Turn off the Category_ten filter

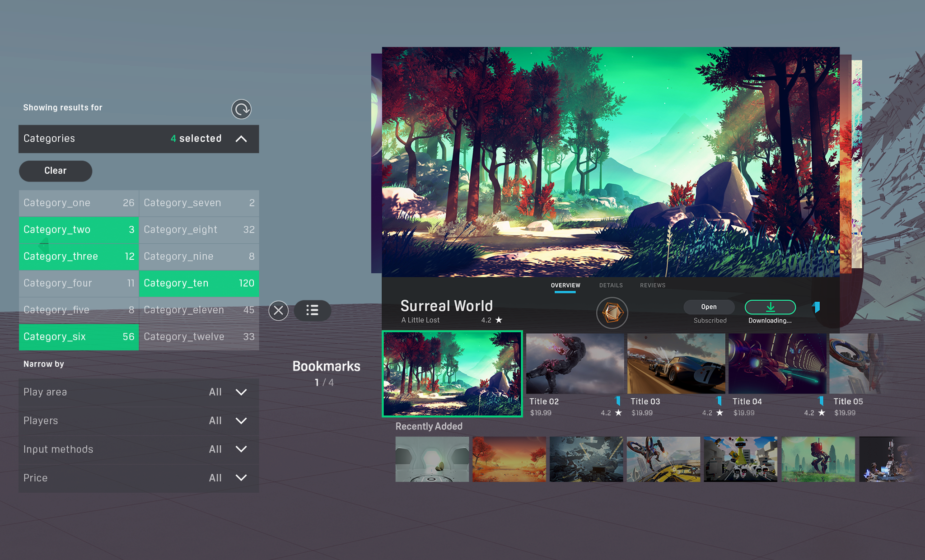(x=199, y=283)
